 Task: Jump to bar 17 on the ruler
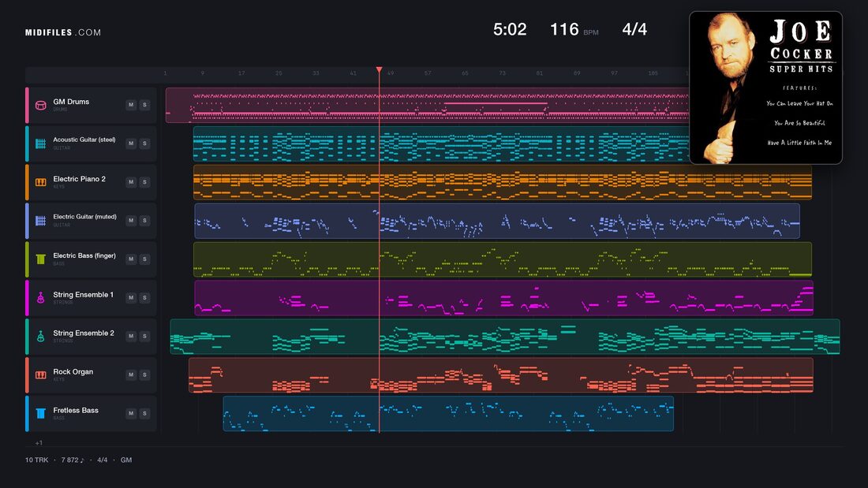pos(241,73)
